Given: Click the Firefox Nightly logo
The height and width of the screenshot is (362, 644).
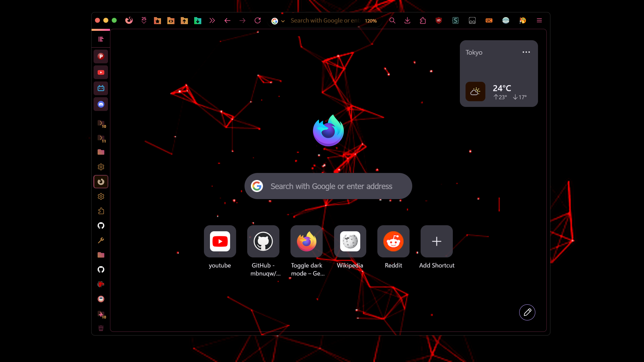Looking at the screenshot, I should click(x=328, y=131).
